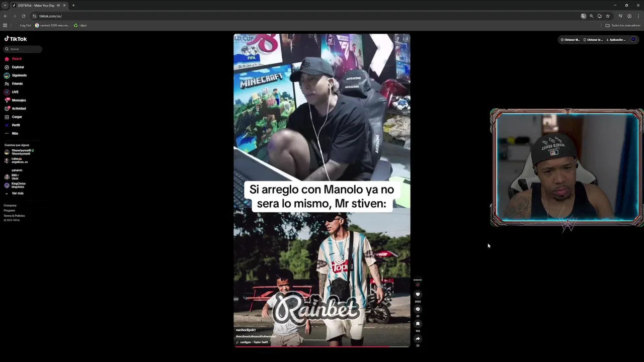Click the streamer webcam overlay
The image size is (644, 362).
click(x=567, y=167)
